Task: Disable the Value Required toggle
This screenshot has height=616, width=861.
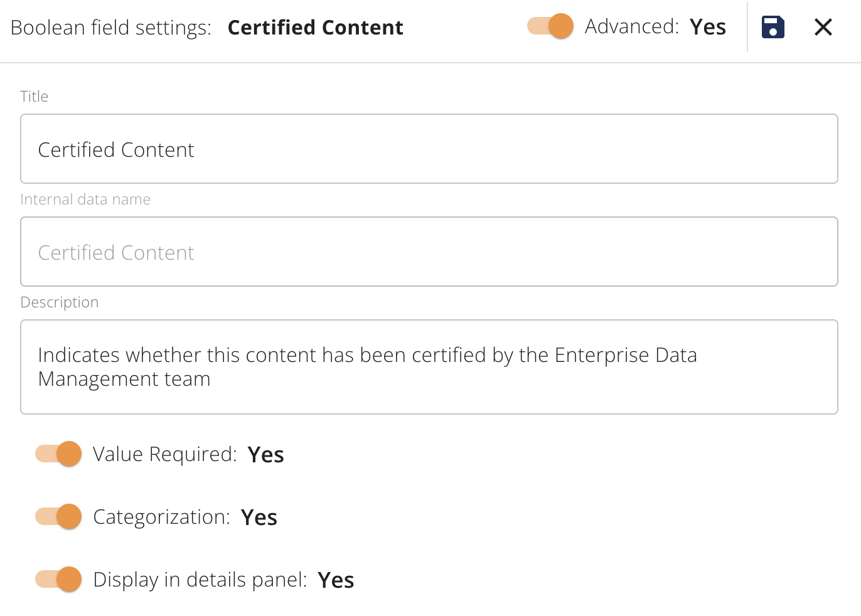Action: click(x=58, y=454)
